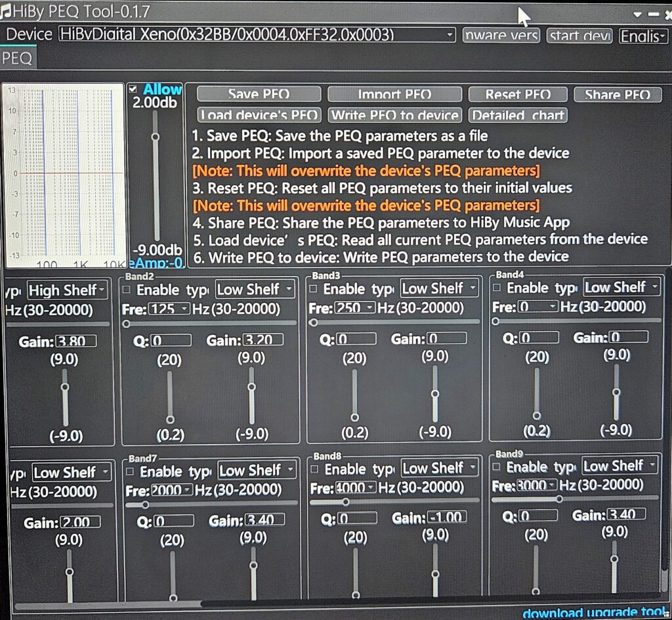This screenshot has height=620, width=672.
Task: Open Band7 frequency 2000 dropdown
Action: tap(172, 490)
